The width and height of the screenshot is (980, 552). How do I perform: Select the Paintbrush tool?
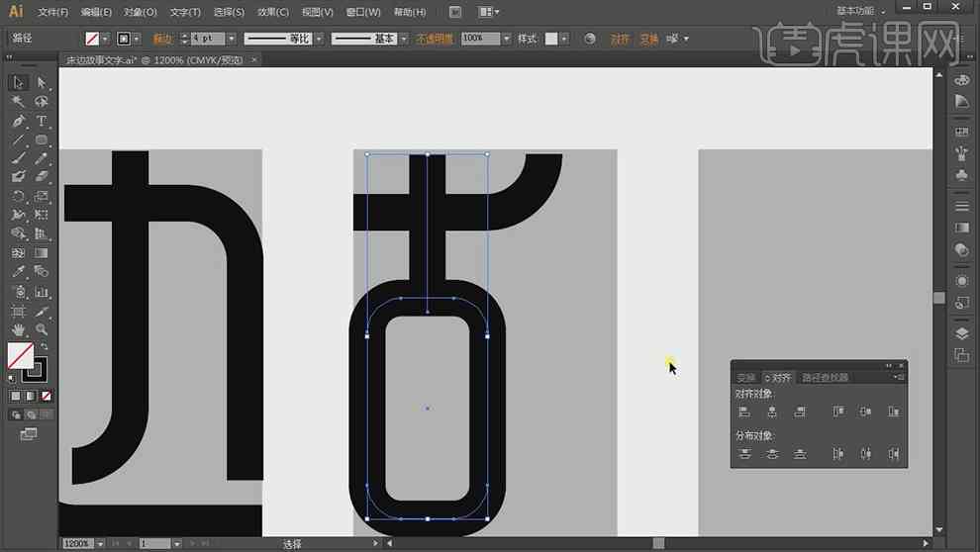tap(18, 158)
